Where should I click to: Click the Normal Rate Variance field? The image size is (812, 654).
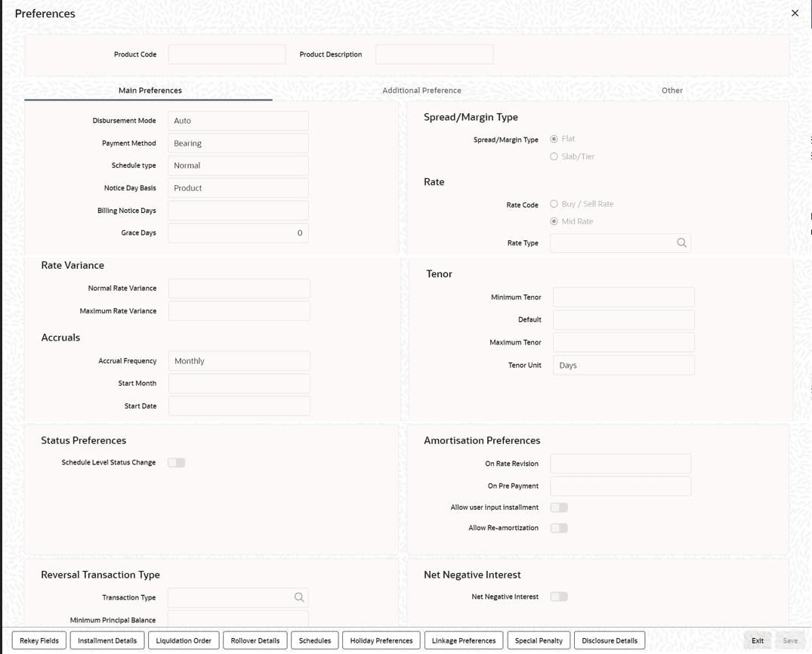[239, 288]
